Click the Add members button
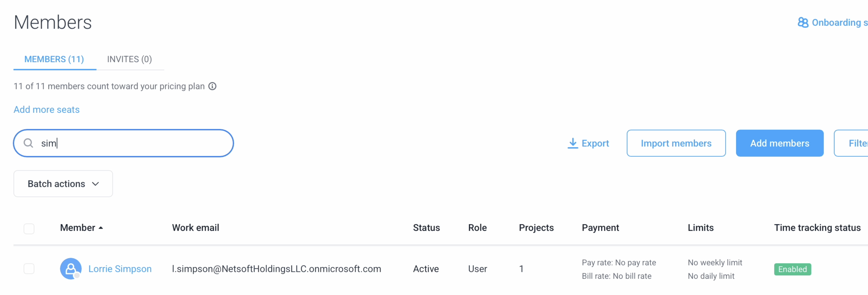Screen dimensions: 868x295 click(x=780, y=143)
